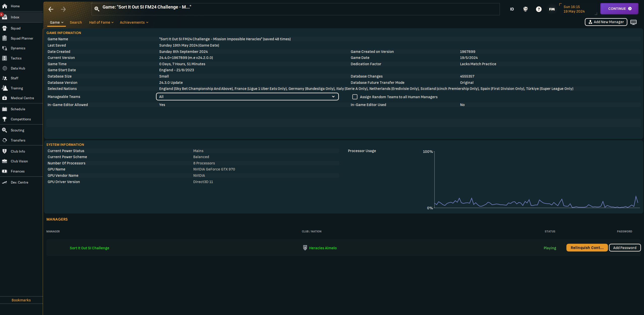This screenshot has width=644, height=315.
Task: Switch to the Search tab
Action: 76,22
